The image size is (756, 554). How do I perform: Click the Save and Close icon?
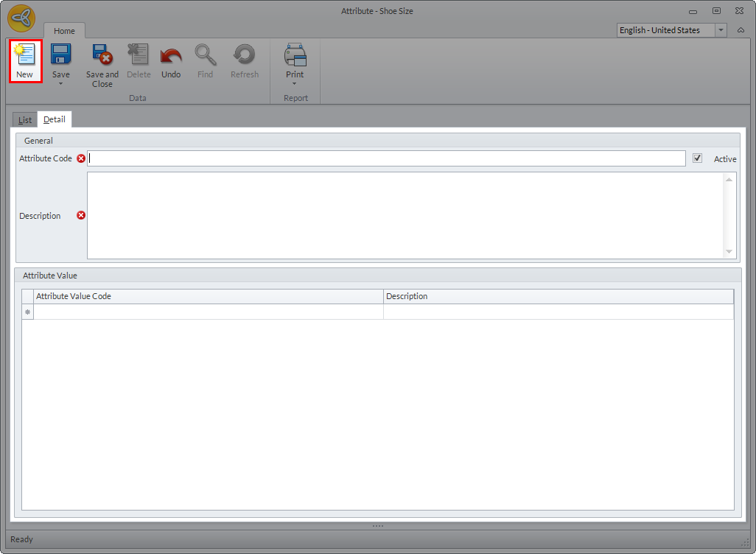point(102,55)
